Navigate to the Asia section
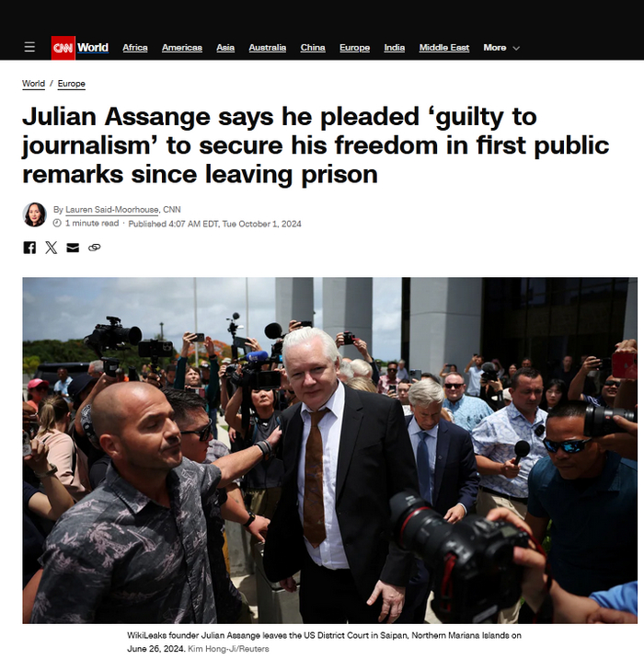 (x=225, y=48)
